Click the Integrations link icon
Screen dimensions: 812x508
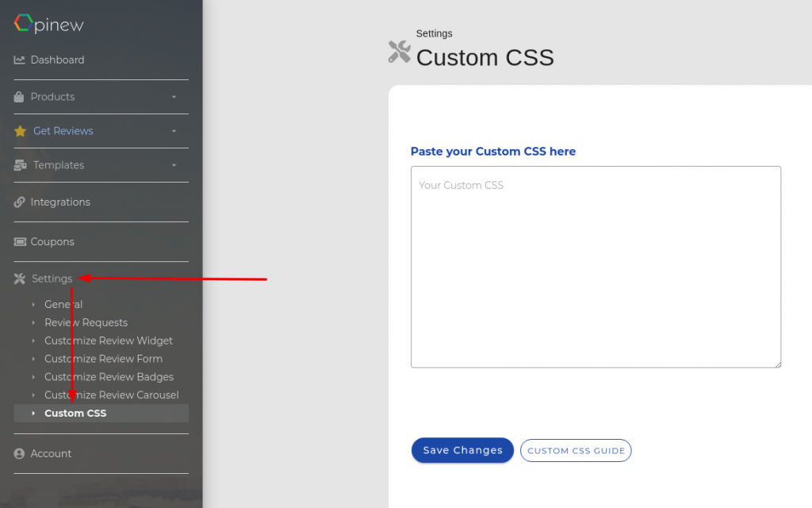coord(20,202)
